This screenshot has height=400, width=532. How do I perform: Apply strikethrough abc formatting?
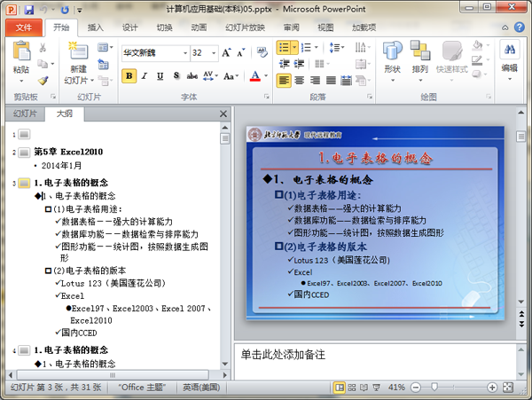tap(192, 75)
